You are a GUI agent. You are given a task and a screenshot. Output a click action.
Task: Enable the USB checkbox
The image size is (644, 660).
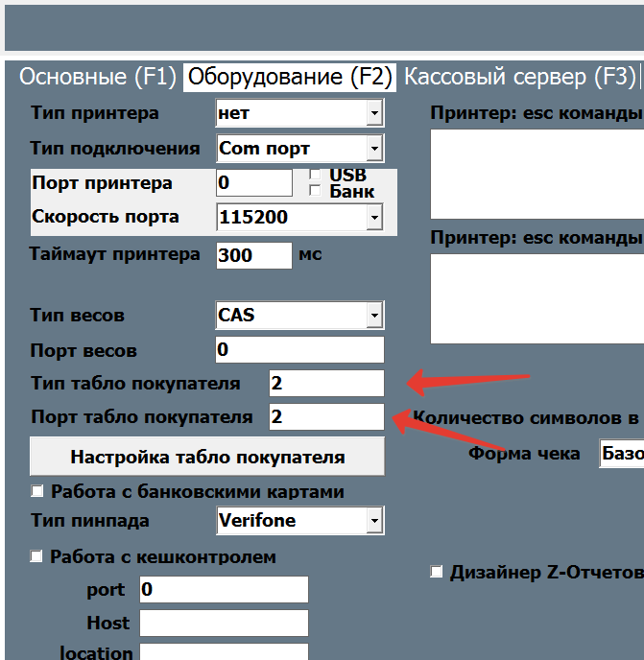tap(314, 176)
